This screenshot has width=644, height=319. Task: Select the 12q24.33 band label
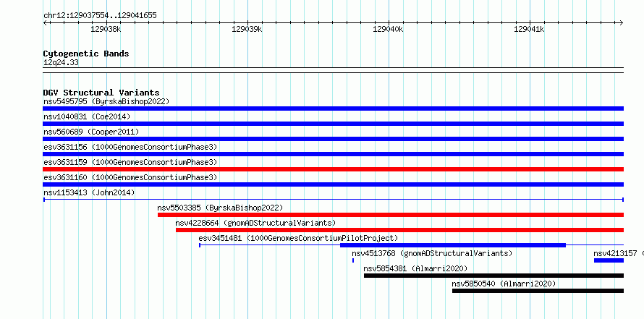tap(61, 63)
